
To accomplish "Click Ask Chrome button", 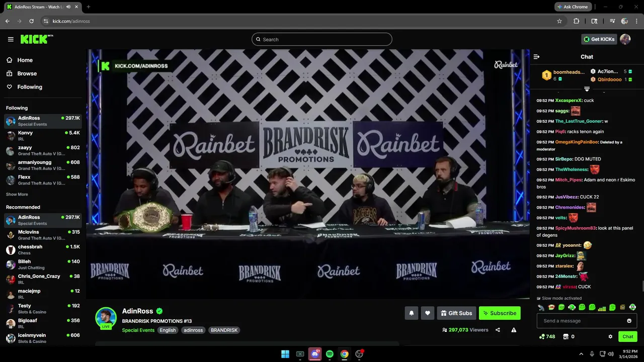I will tap(573, 7).
